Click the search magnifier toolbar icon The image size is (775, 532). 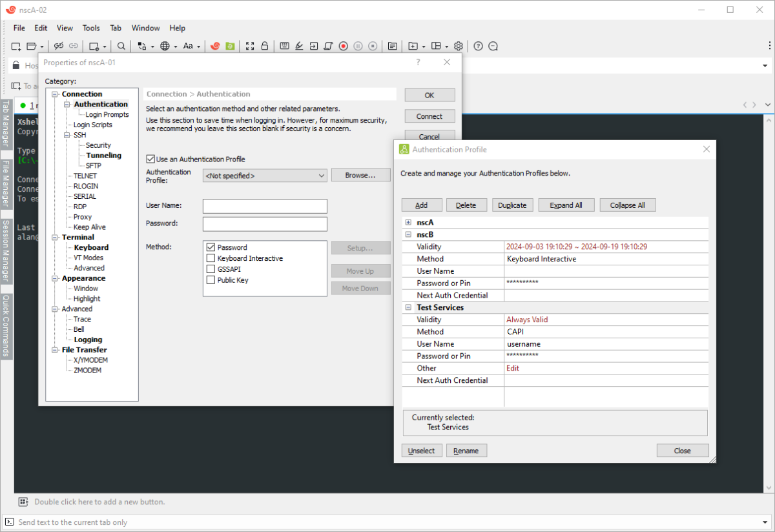pos(121,46)
